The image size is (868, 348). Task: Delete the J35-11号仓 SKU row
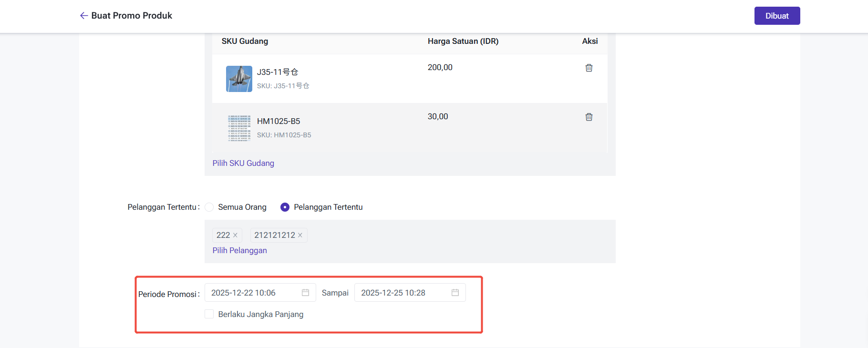(589, 68)
